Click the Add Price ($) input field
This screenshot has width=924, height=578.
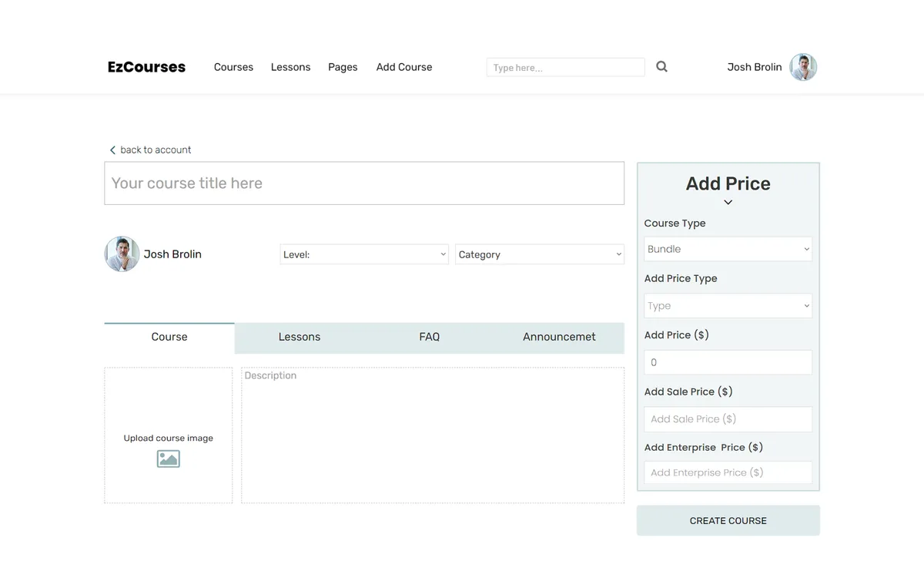pyautogui.click(x=728, y=362)
